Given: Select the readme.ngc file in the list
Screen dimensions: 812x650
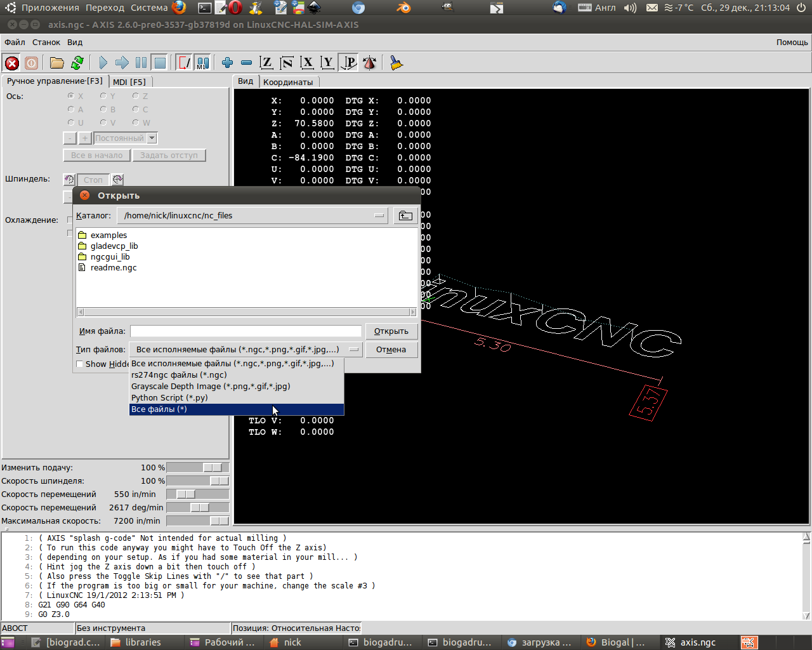Looking at the screenshot, I should click(x=113, y=268).
